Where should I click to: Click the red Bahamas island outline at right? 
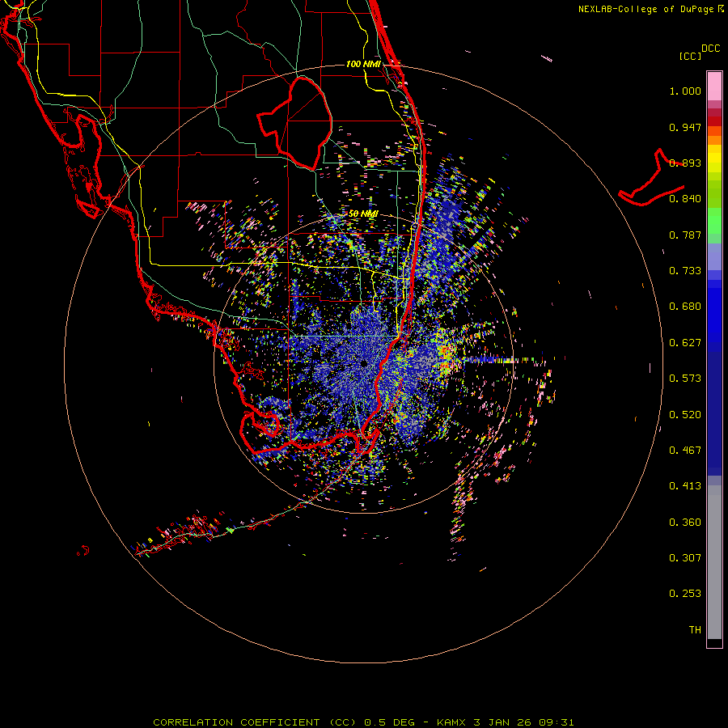651,177
